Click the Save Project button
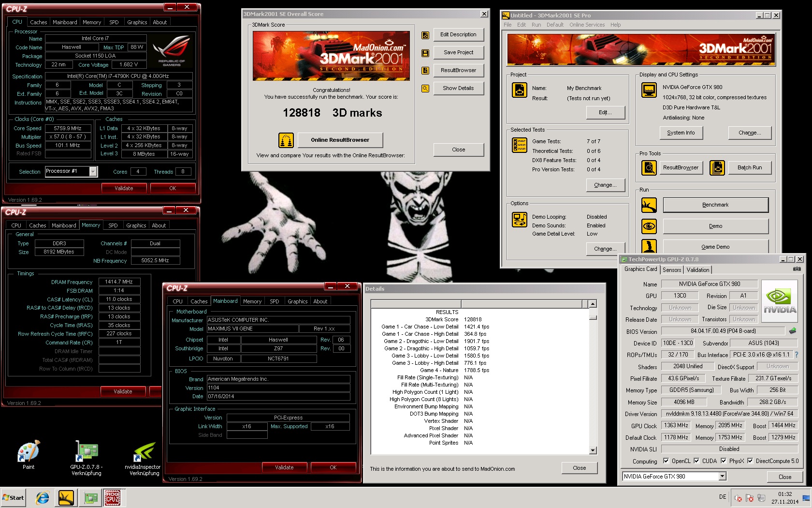812x508 pixels. pos(458,53)
